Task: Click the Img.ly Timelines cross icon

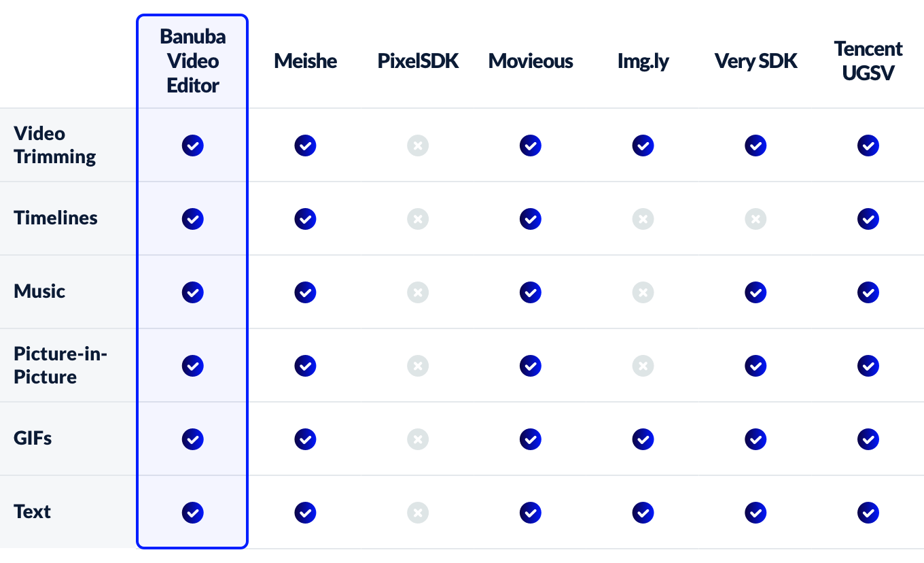Action: pyautogui.click(x=643, y=219)
